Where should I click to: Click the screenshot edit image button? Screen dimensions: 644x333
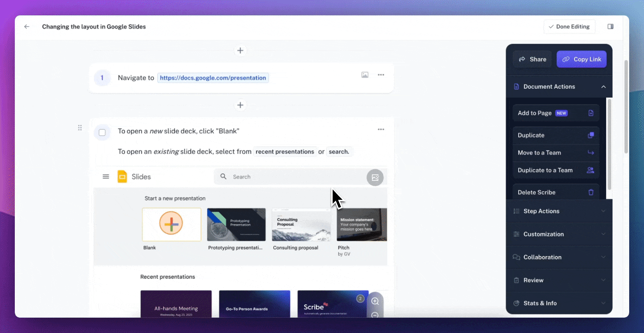point(375,178)
